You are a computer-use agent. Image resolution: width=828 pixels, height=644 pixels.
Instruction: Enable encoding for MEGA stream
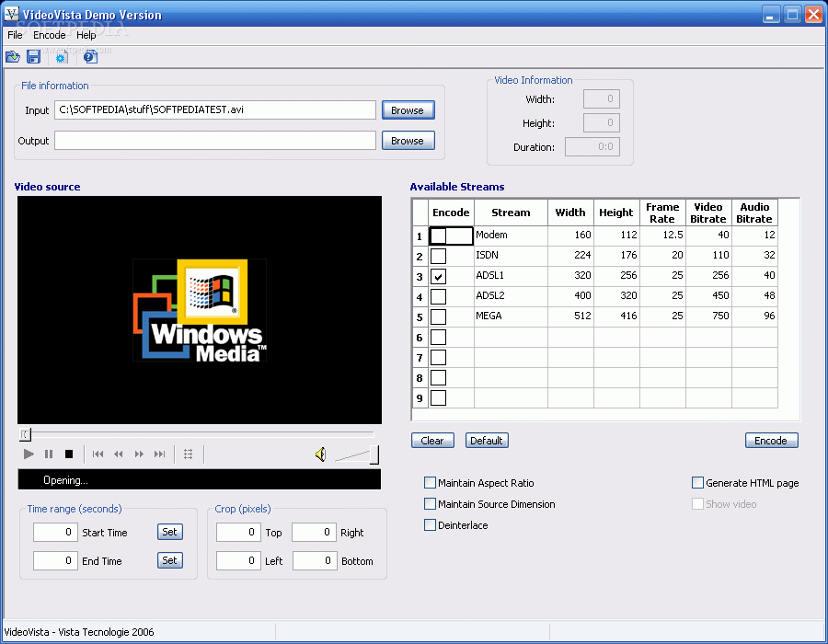[438, 316]
